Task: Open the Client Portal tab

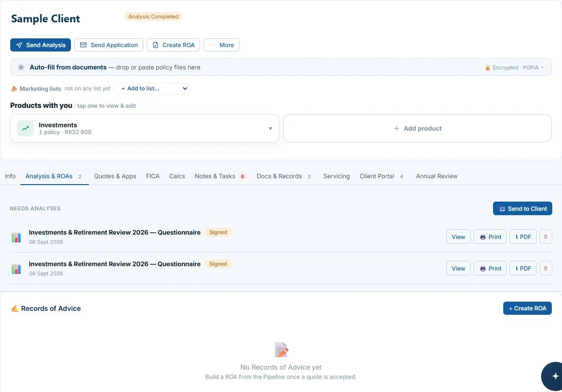Action: click(382, 176)
